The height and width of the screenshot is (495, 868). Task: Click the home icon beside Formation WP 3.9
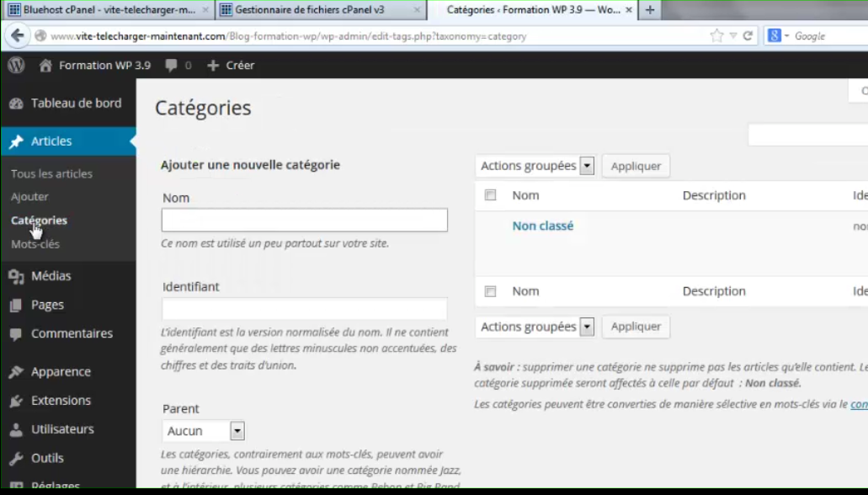pos(45,66)
